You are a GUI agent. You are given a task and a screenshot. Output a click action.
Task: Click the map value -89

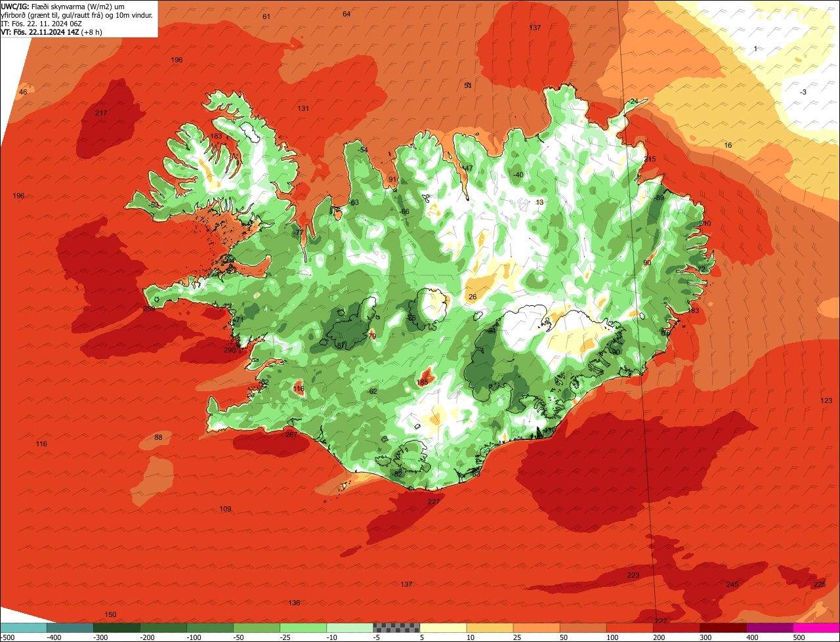(x=660, y=198)
